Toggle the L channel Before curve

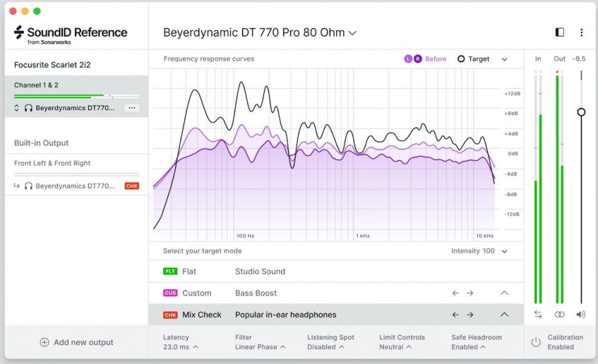(x=408, y=58)
